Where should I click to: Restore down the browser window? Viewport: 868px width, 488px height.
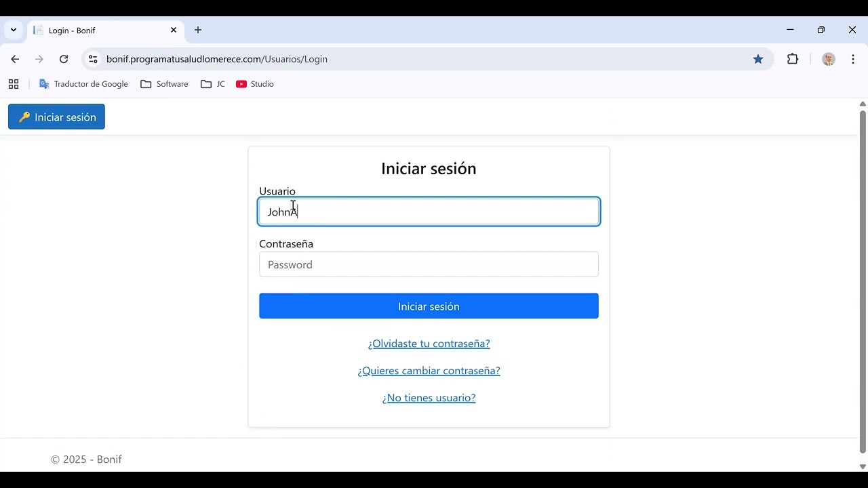(821, 30)
